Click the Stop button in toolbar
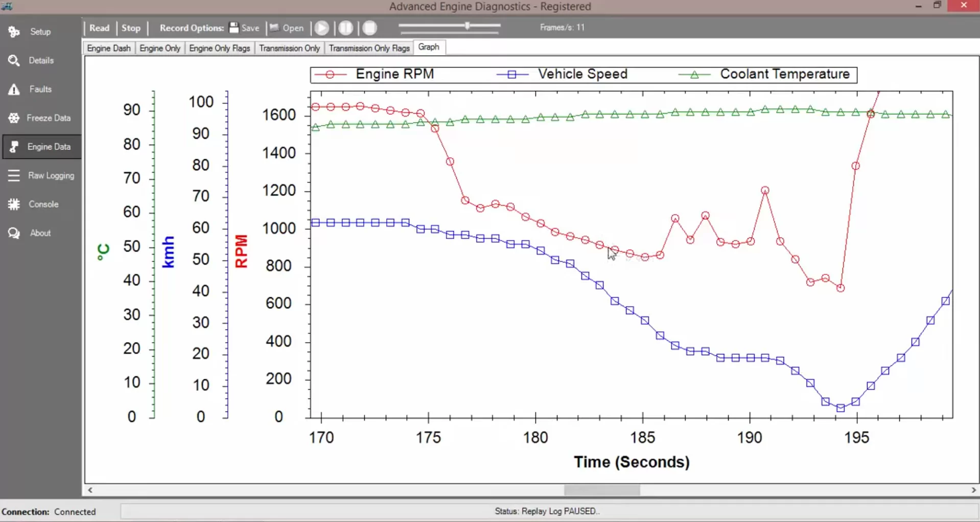 131,28
